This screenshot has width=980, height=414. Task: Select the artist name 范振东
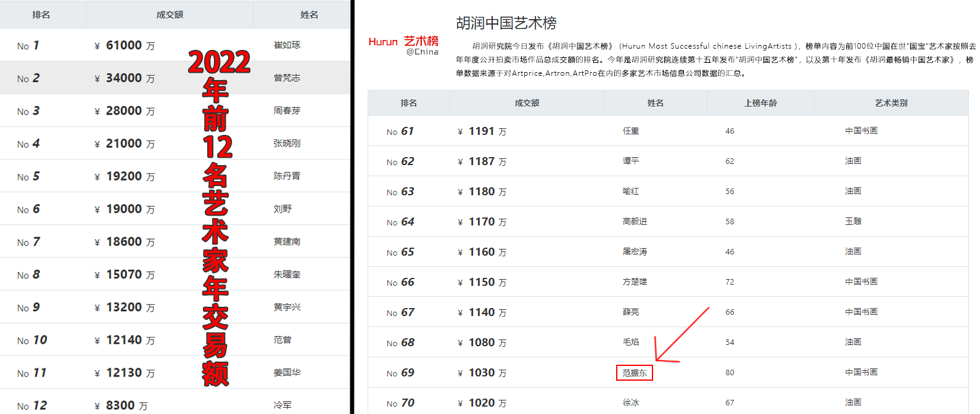click(x=635, y=373)
